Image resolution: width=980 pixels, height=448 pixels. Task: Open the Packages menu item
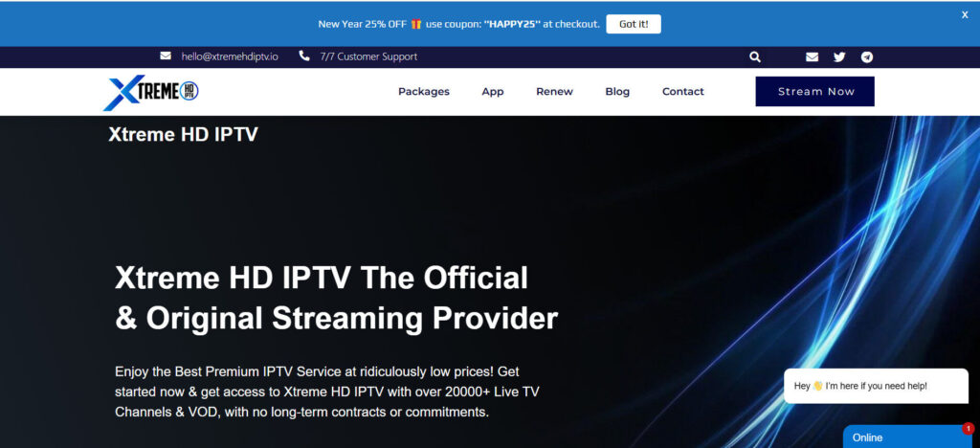click(424, 91)
